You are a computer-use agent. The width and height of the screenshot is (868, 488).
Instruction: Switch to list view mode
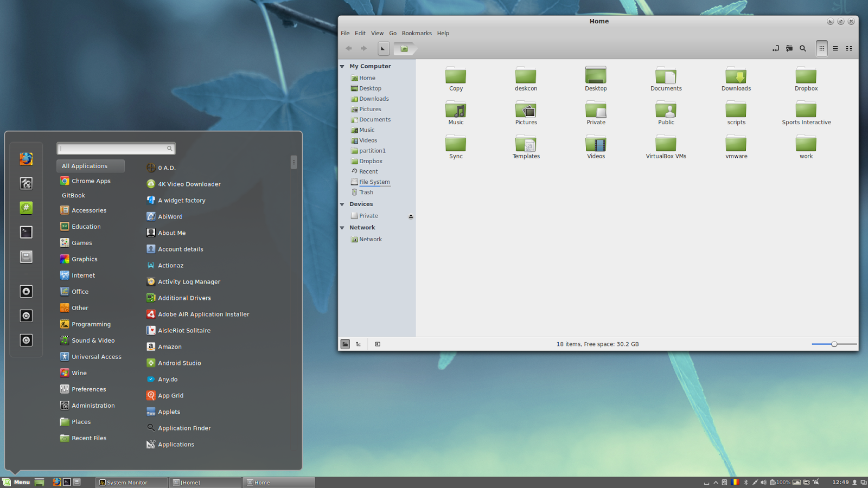835,48
